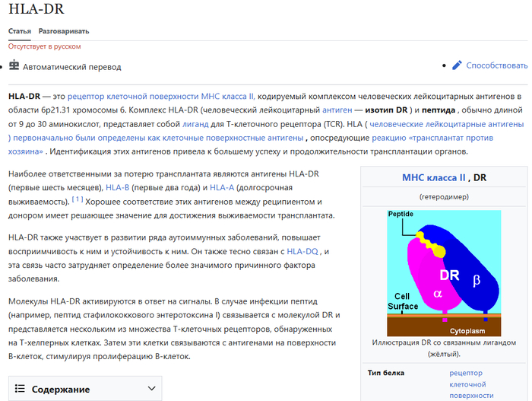The width and height of the screenshot is (532, 401).
Task: Expand the Содержание chevron dropdown
Action: pyautogui.click(x=151, y=389)
